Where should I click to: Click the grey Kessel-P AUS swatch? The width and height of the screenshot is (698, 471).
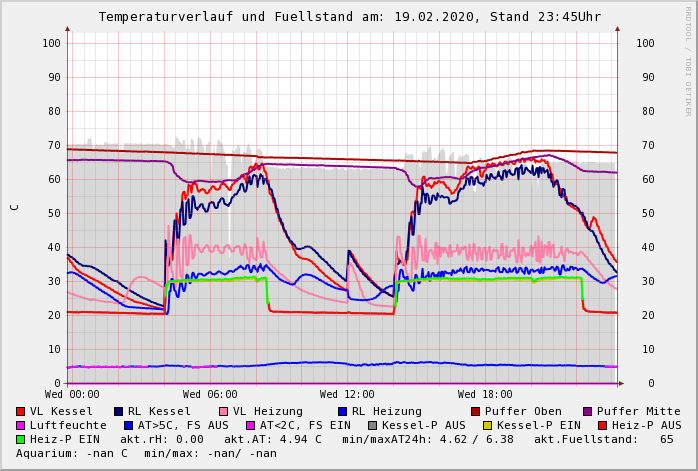tap(372, 425)
